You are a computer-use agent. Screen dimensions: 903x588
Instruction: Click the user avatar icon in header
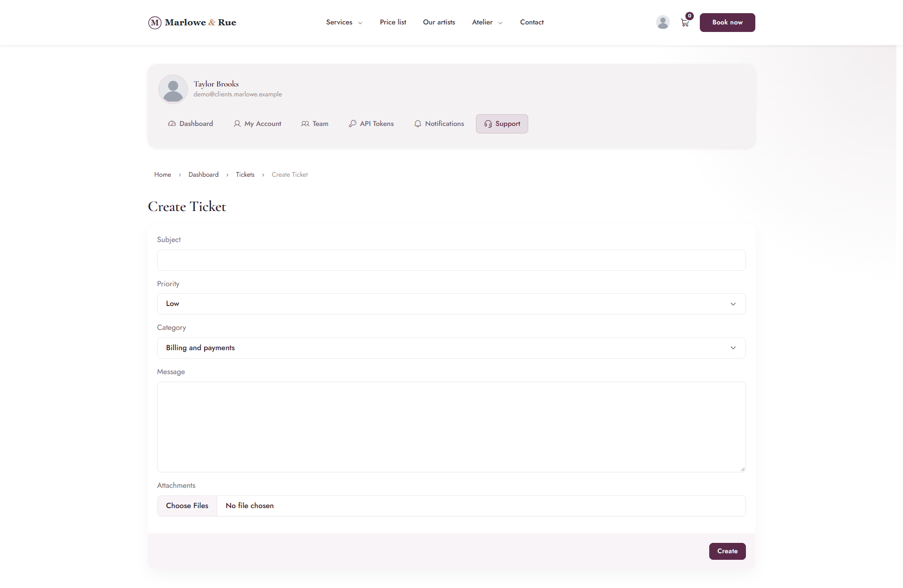point(663,22)
